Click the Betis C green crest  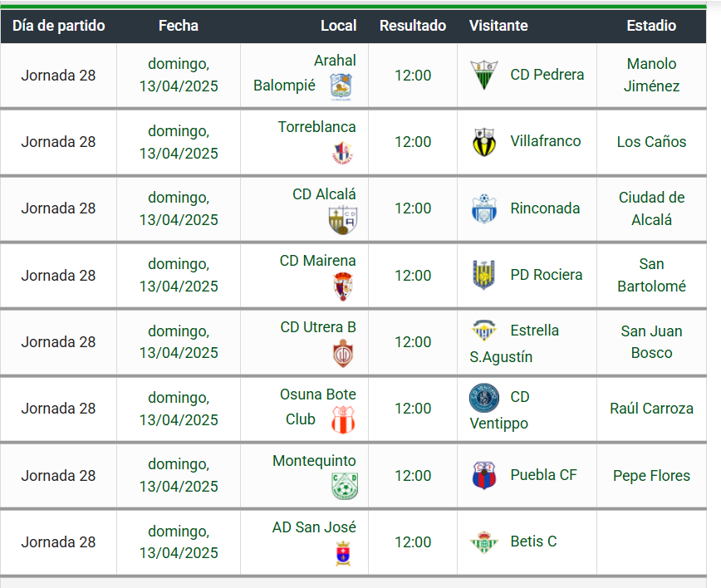[483, 542]
